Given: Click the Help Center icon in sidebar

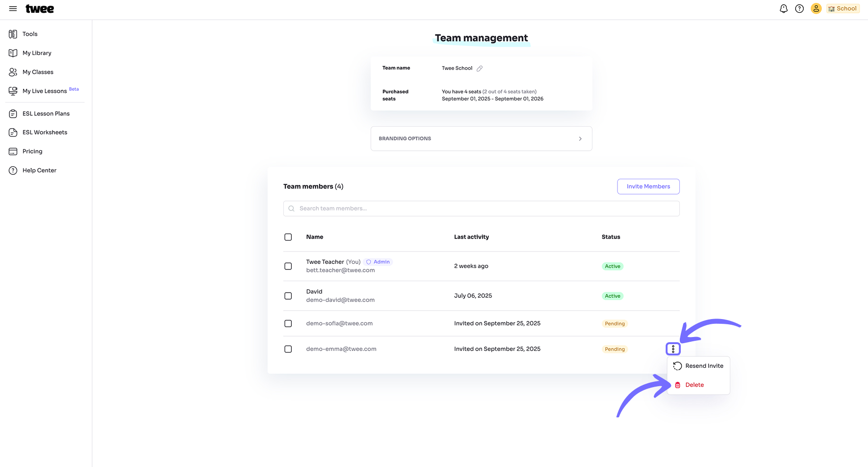Looking at the screenshot, I should pos(13,170).
